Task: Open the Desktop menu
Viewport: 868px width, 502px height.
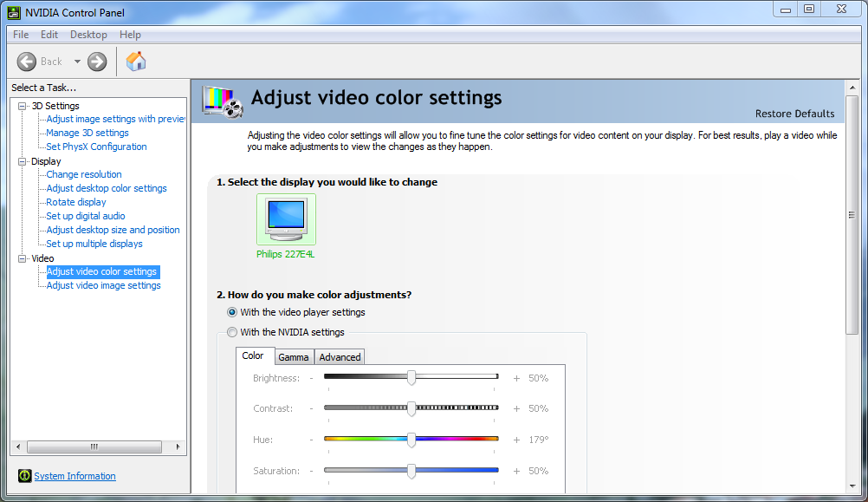Action: (x=88, y=35)
